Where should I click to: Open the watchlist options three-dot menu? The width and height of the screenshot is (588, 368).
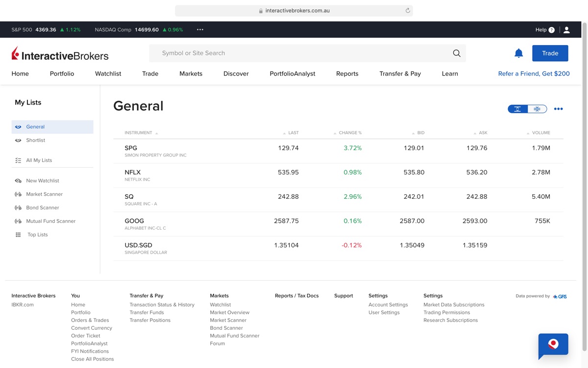558,109
